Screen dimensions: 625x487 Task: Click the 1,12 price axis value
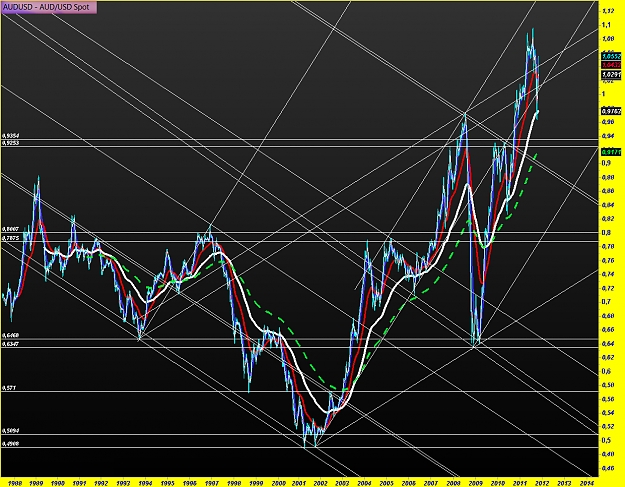pyautogui.click(x=607, y=11)
